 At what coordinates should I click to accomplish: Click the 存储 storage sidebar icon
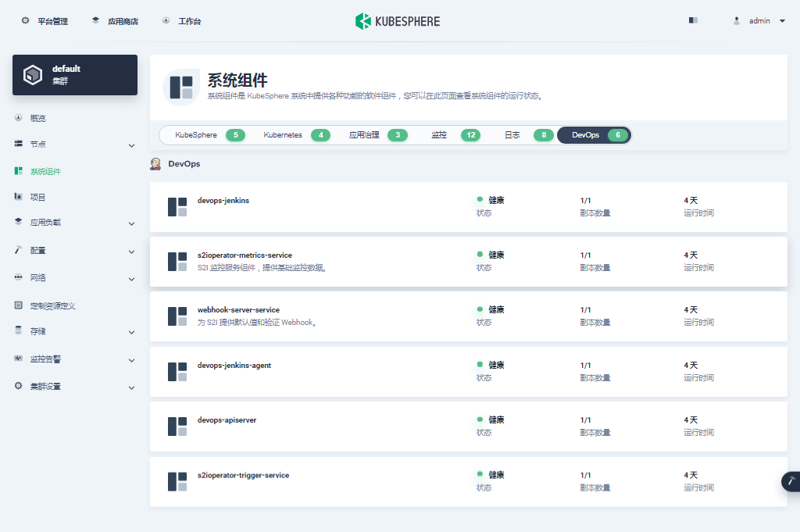point(19,330)
